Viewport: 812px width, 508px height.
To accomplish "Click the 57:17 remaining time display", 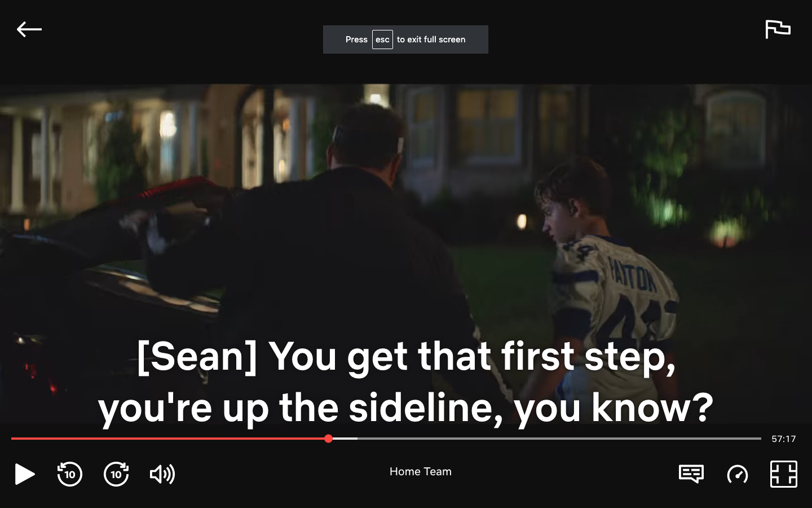I will [784, 439].
